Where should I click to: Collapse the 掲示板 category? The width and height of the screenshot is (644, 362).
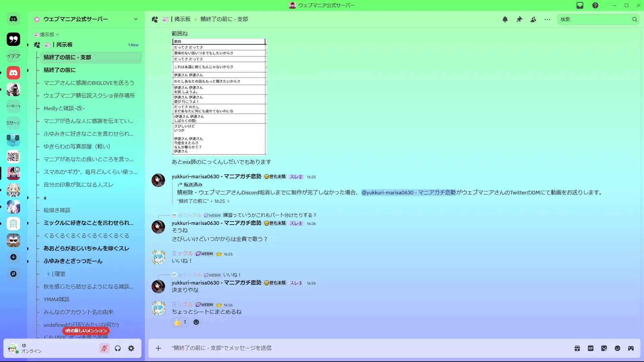(47, 35)
